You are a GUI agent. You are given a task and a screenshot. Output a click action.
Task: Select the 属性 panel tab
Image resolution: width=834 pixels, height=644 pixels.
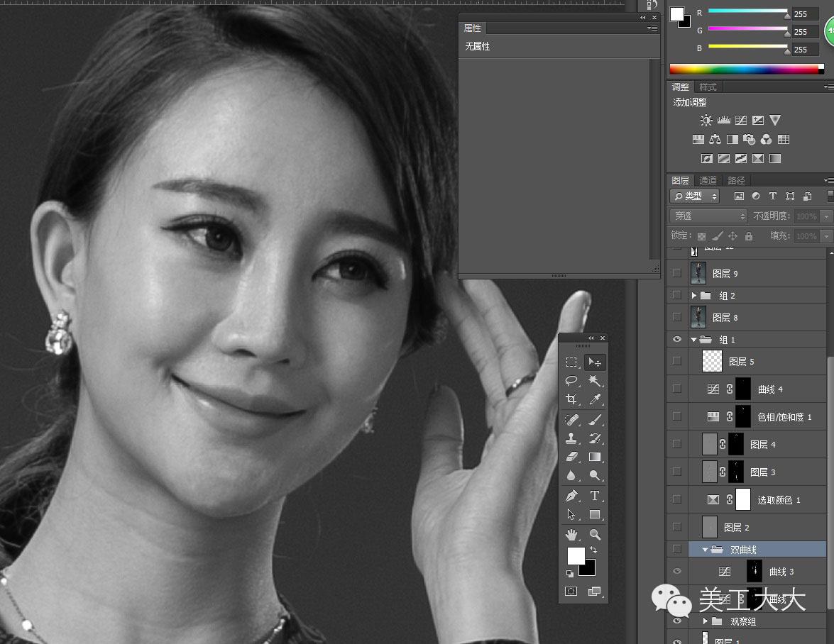click(472, 28)
